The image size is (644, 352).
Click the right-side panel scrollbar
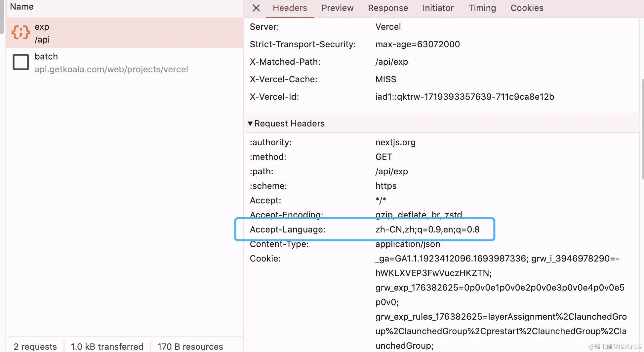642,129
